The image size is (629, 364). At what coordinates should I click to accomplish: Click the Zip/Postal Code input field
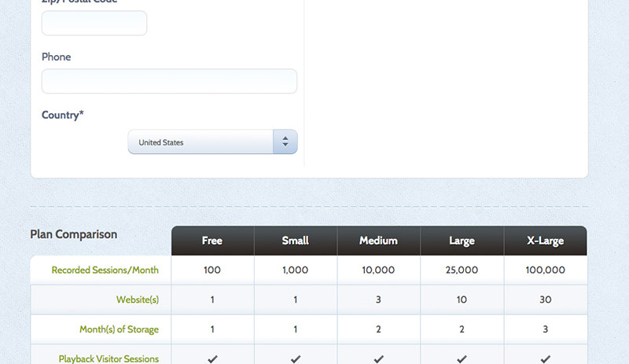pyautogui.click(x=94, y=24)
